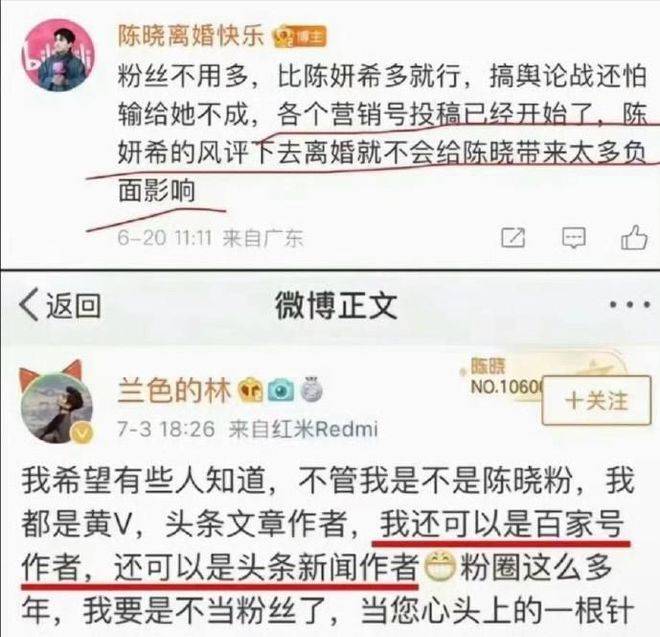Tap the 微博正文 page title

point(336,306)
